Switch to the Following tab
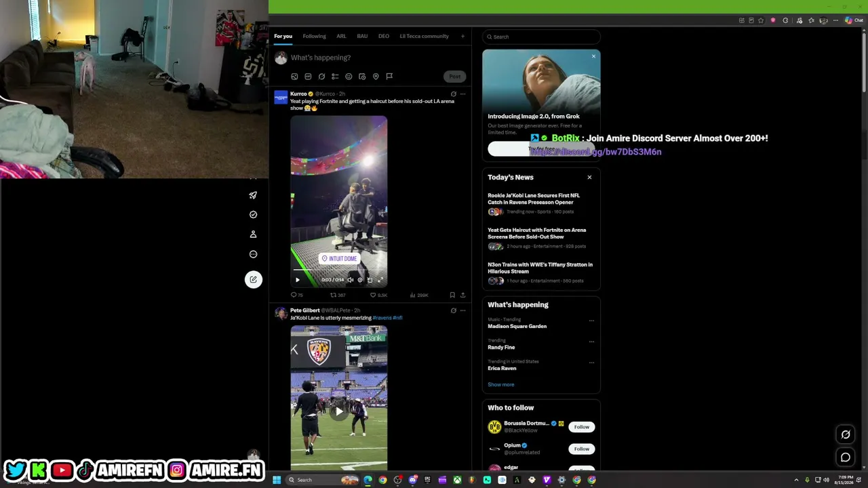The image size is (868, 488). [314, 36]
